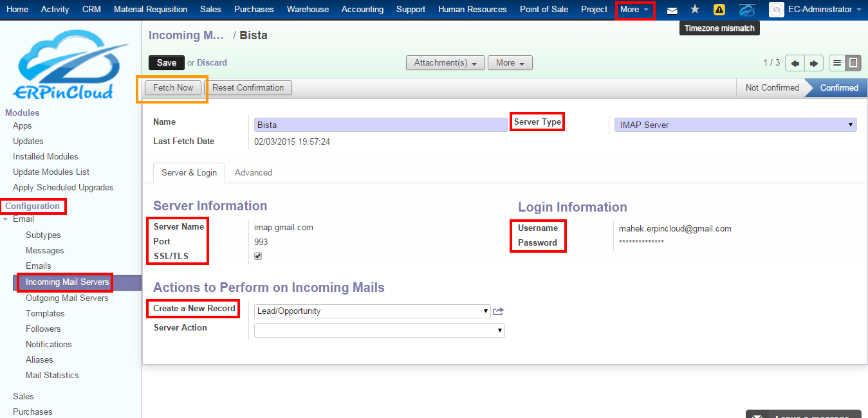Click the yellow timezone warning icon
The height and width of the screenshot is (418, 868).
[x=719, y=10]
